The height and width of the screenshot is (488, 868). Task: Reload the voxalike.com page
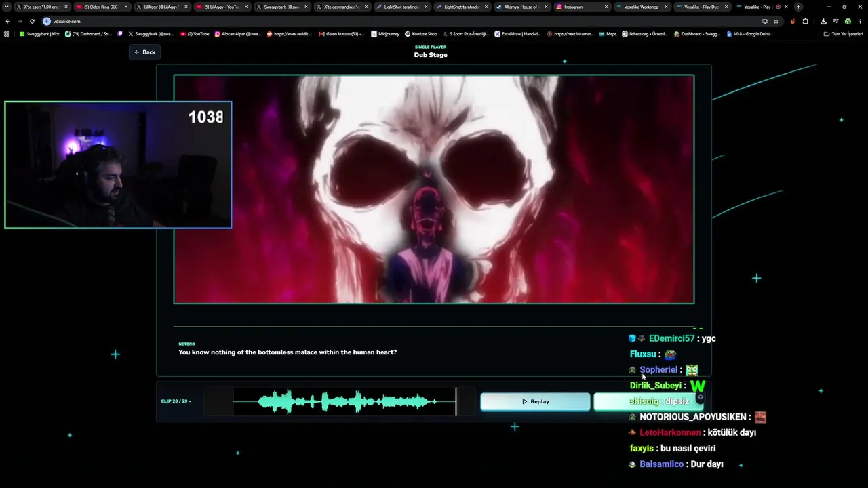tap(32, 21)
